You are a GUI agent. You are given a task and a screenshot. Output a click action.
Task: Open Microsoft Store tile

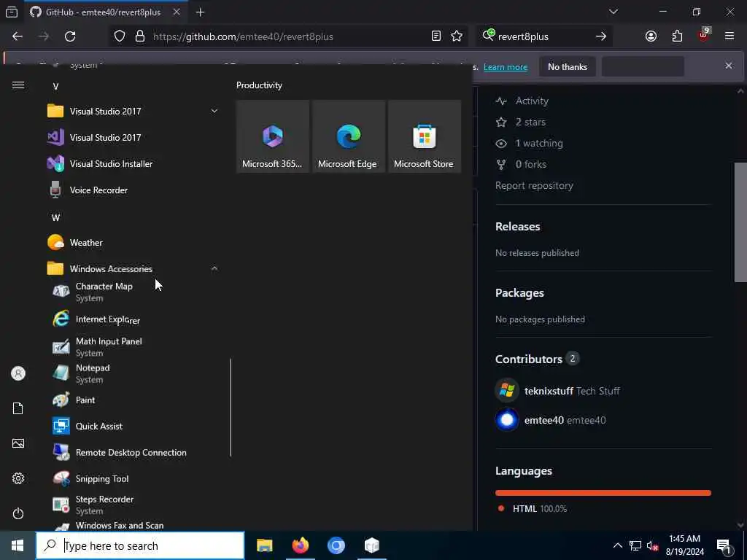tap(425, 136)
